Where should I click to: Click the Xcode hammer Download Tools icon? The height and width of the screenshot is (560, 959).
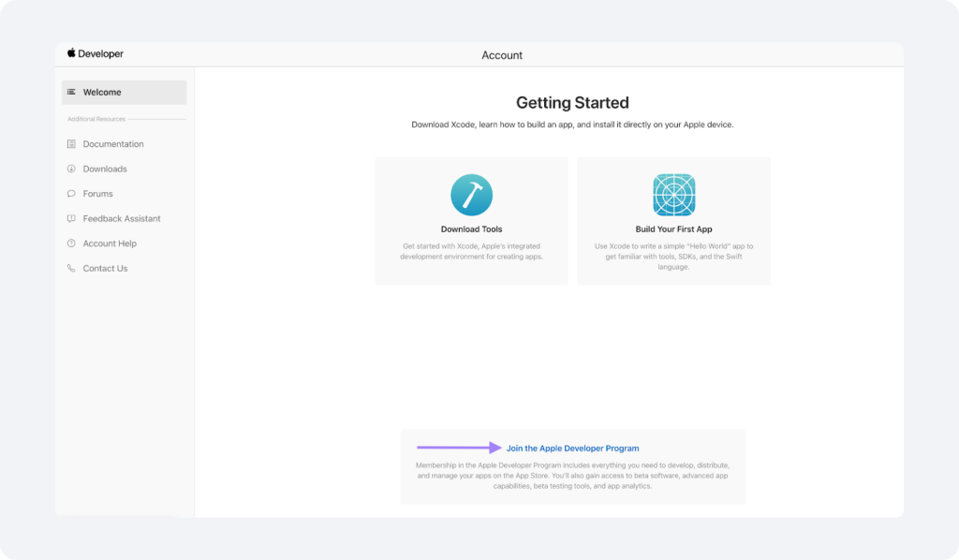(x=472, y=195)
